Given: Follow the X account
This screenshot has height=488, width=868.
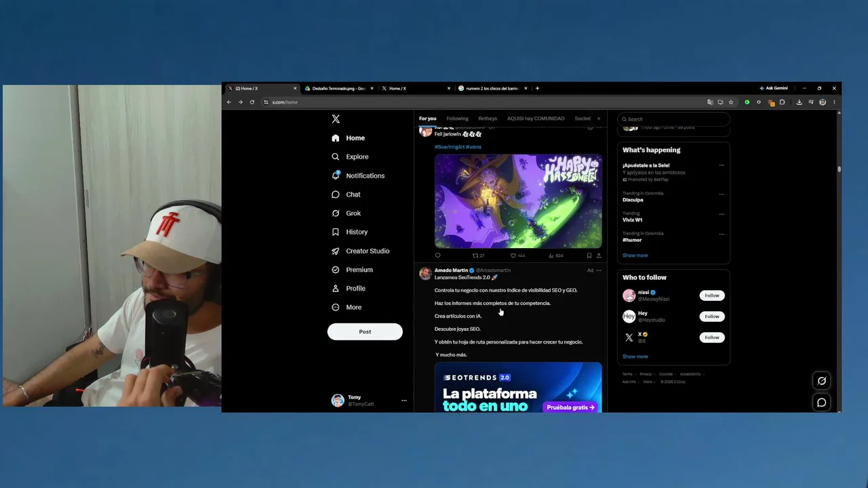Looking at the screenshot, I should (x=711, y=338).
